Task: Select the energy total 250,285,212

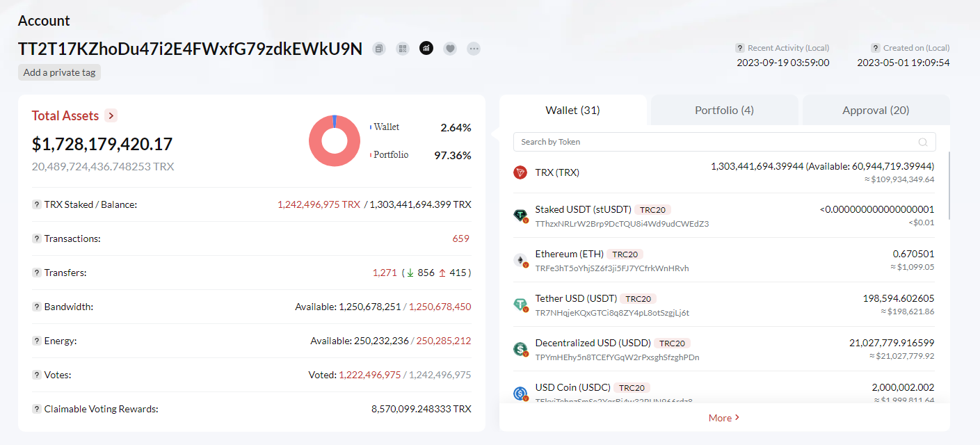Action: point(444,341)
